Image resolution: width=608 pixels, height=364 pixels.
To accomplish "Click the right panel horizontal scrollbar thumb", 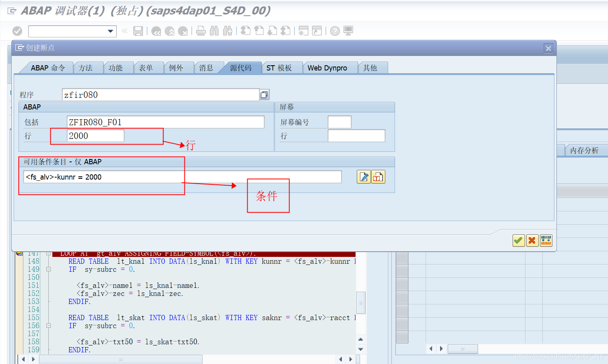I will coord(463,349).
